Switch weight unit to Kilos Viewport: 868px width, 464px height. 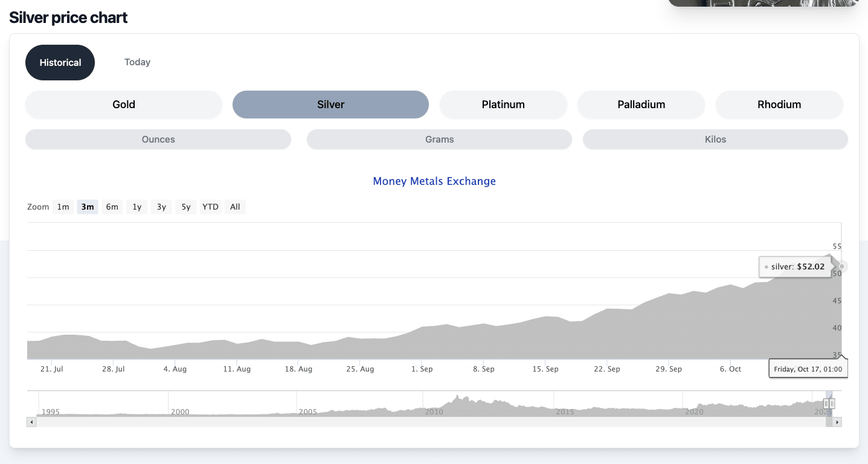click(x=715, y=140)
